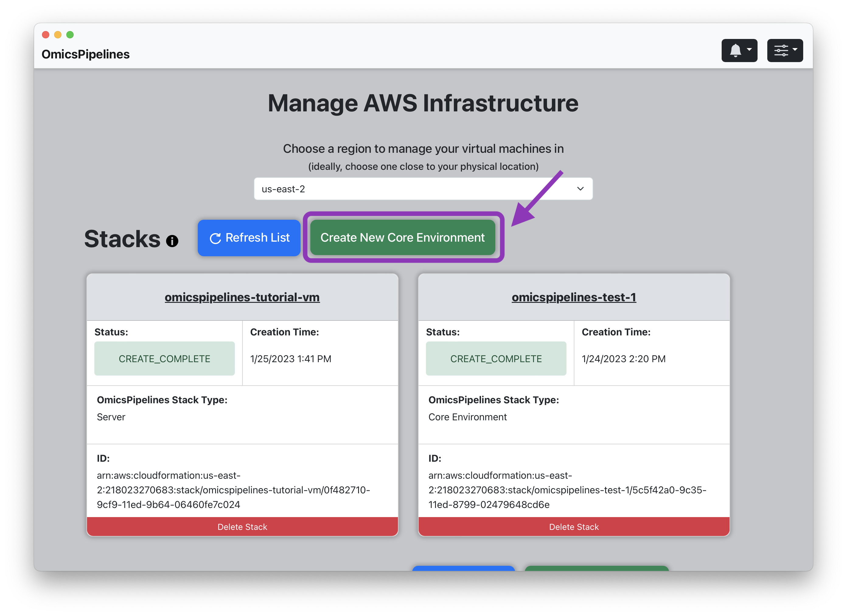Delete the omicspipelines-test-1 stack
Image resolution: width=847 pixels, height=616 pixels.
pyautogui.click(x=573, y=527)
